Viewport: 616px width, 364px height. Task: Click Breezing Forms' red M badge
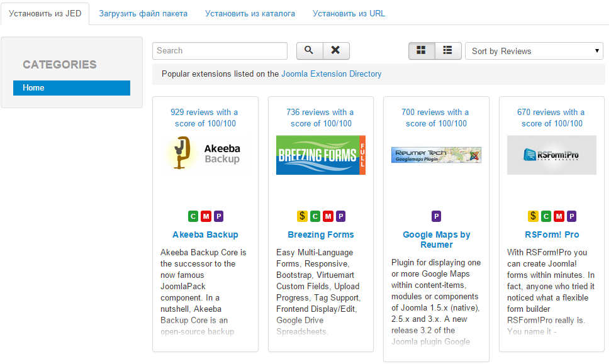328,216
